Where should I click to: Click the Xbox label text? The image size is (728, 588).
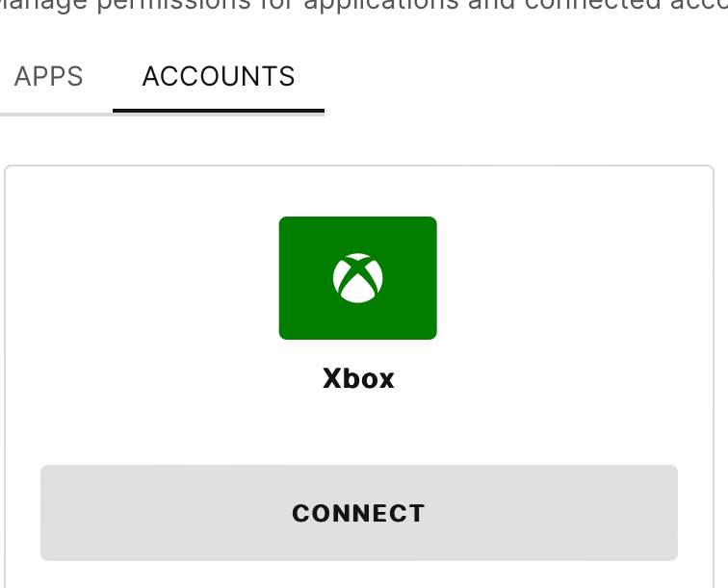pyautogui.click(x=358, y=379)
